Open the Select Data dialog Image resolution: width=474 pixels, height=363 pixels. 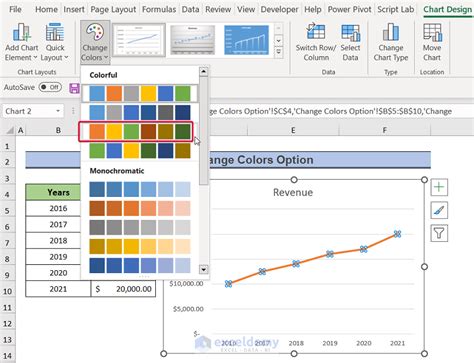350,42
